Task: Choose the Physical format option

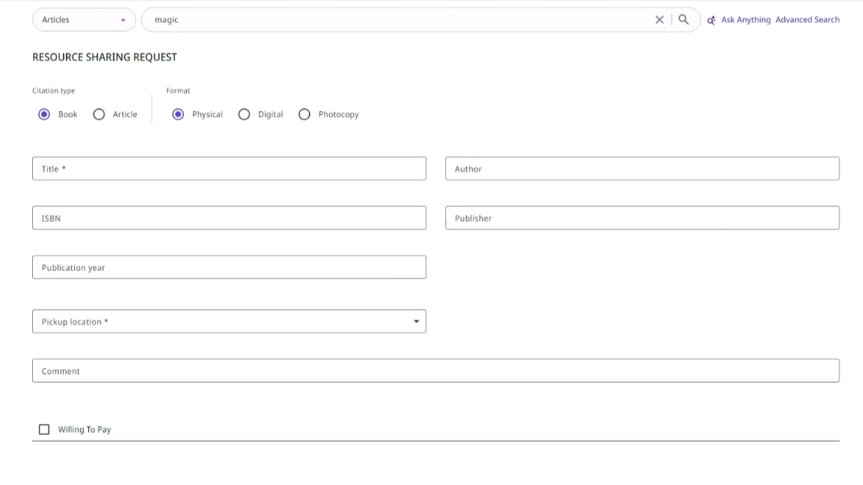Action: coord(178,114)
